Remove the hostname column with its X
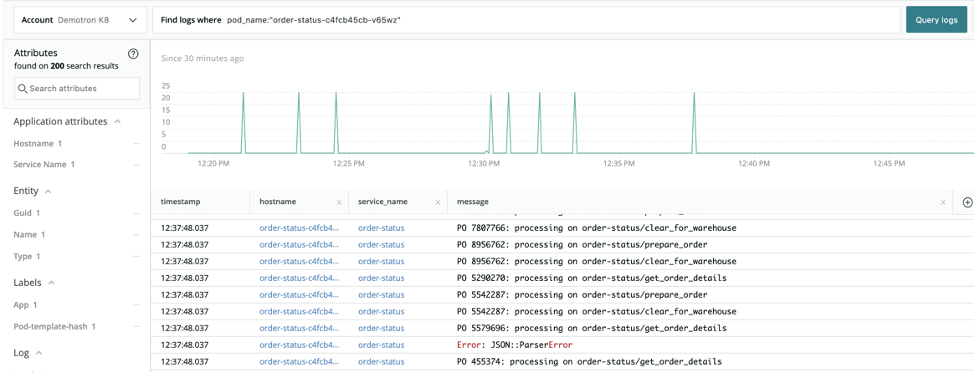Image resolution: width=974 pixels, height=372 pixels. (339, 202)
